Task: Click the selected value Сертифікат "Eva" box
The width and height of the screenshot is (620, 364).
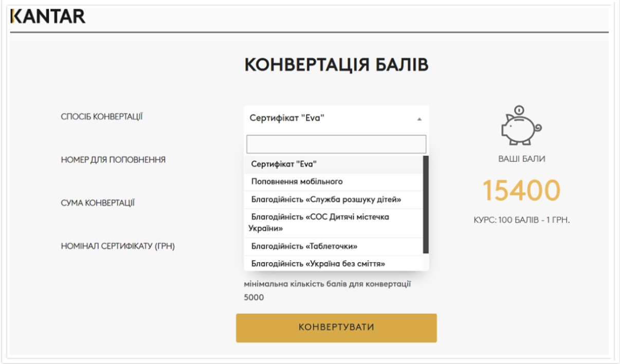Action: point(329,118)
